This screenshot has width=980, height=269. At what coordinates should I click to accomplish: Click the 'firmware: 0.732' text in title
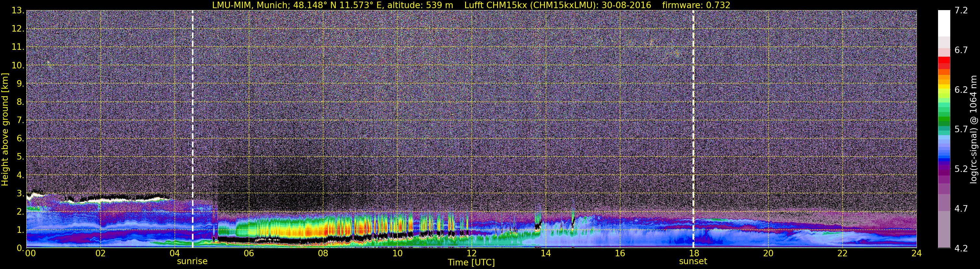tap(696, 5)
